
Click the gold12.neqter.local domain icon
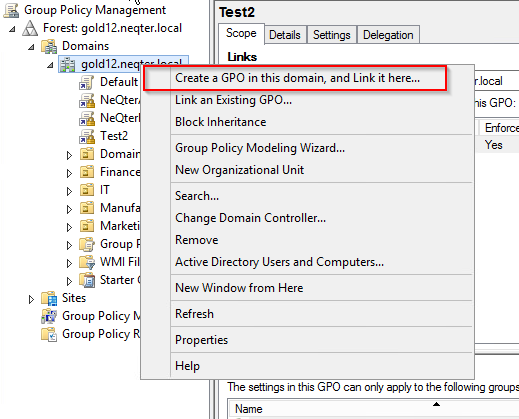pyautogui.click(x=68, y=64)
